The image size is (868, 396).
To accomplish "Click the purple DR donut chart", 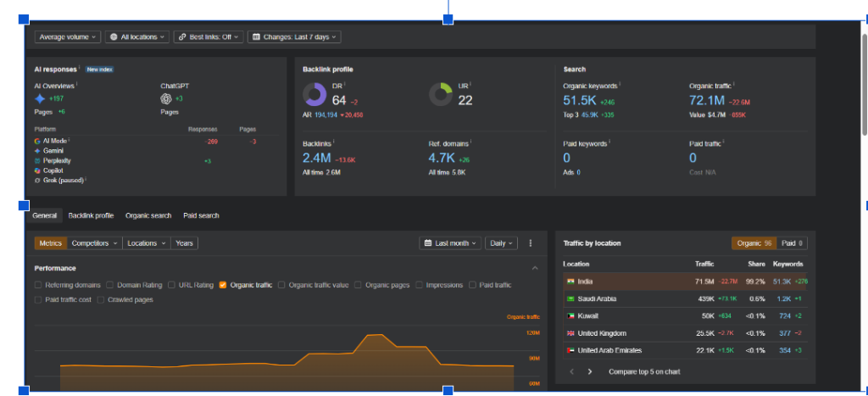I will tap(314, 95).
